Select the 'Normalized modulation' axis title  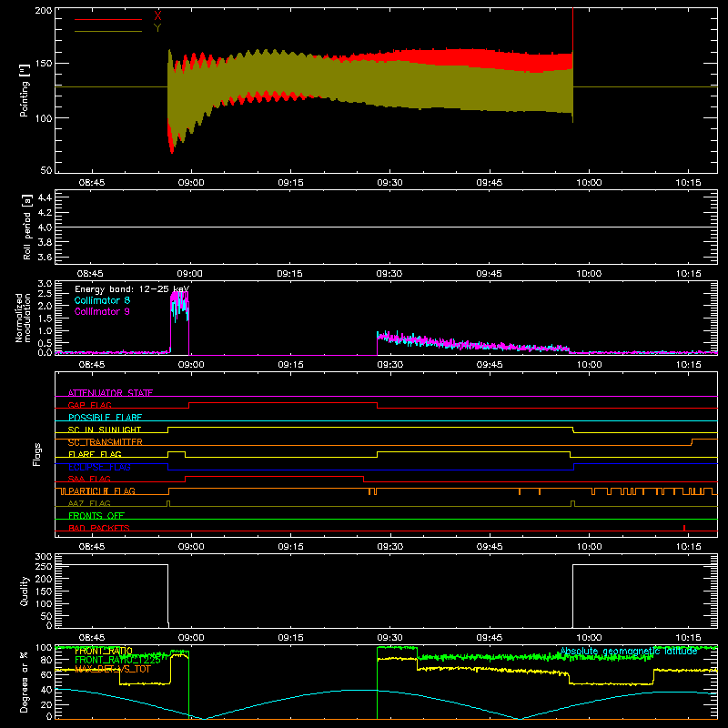tap(23, 318)
